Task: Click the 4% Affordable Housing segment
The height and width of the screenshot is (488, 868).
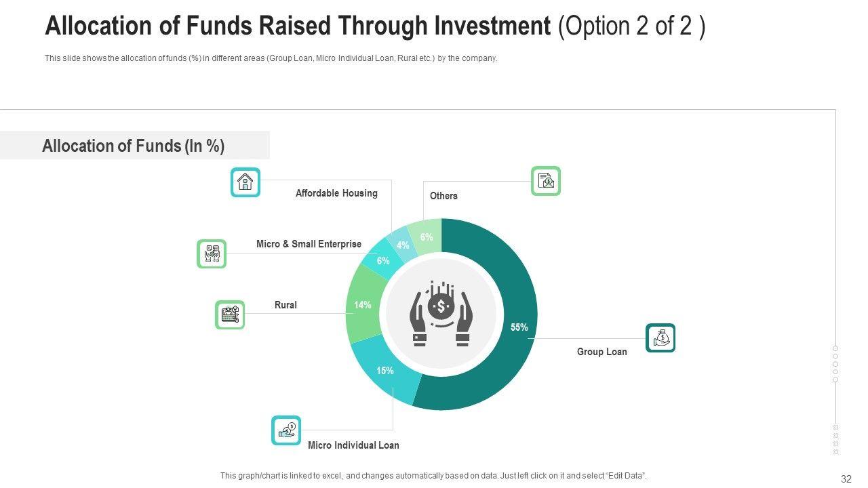Action: [401, 244]
